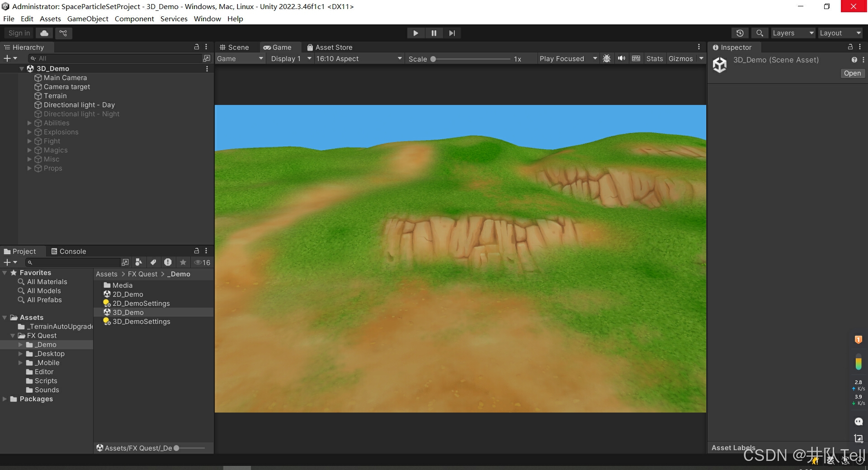
Task: Open Game view three-dot menu
Action: [699, 47]
